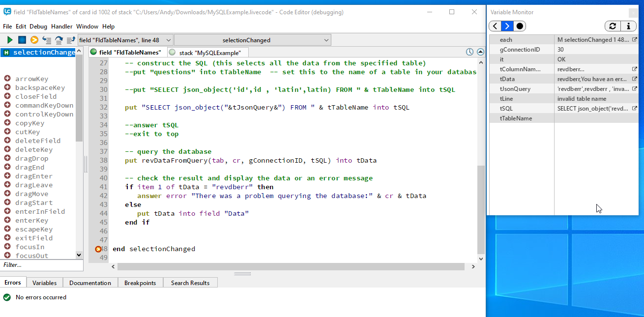Toggle the breakpoint marker on line 48

tap(98, 249)
